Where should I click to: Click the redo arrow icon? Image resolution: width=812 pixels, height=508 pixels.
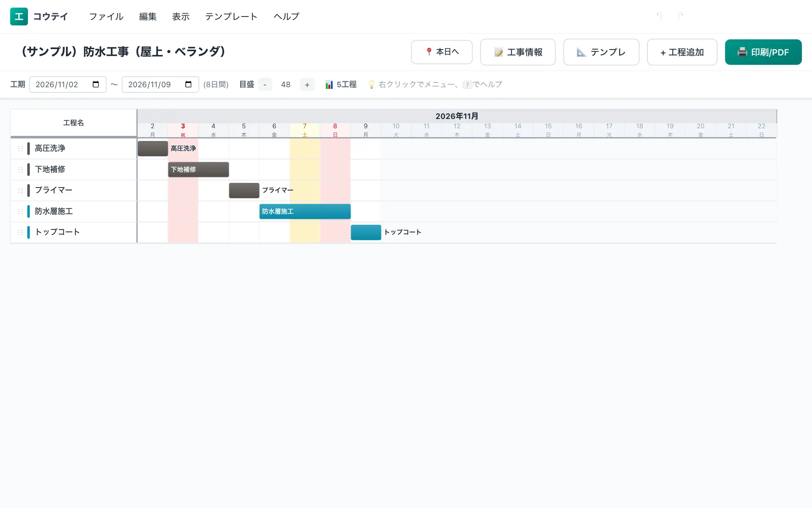680,16
